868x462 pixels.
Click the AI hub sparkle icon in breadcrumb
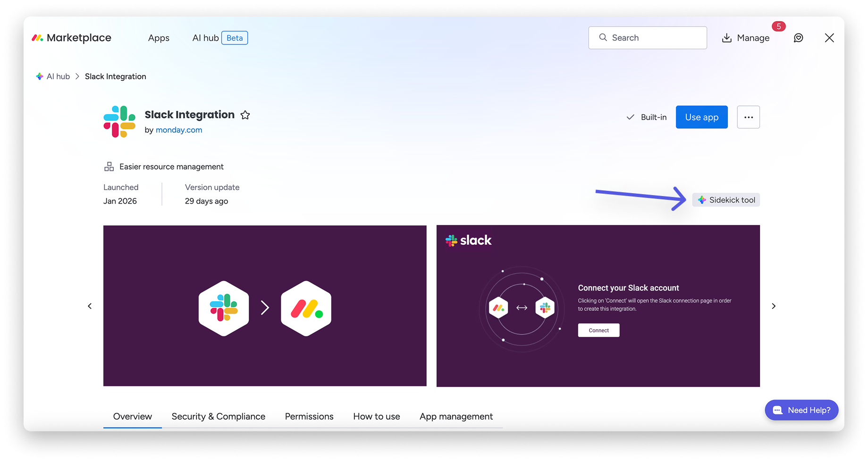[40, 77]
